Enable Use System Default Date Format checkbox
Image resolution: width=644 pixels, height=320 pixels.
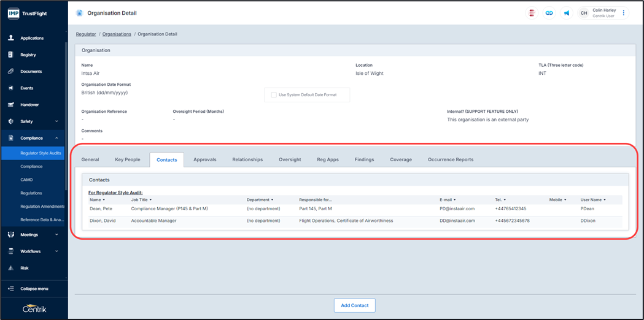pos(274,95)
